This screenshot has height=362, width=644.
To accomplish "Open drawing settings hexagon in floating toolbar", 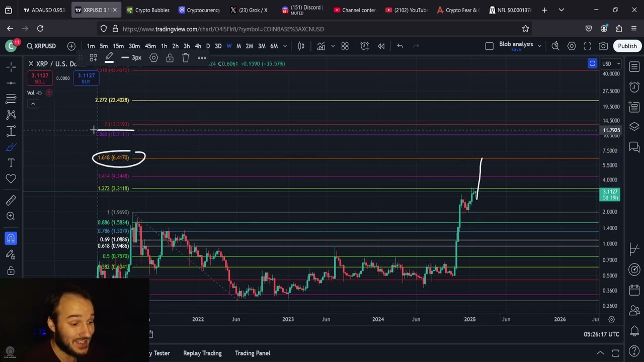I will tap(154, 58).
